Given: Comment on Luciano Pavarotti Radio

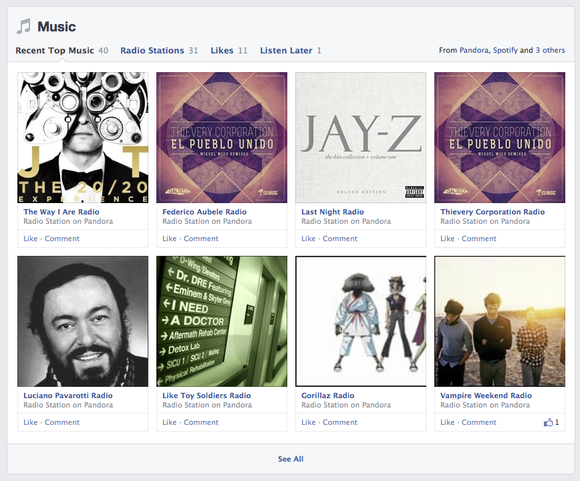Looking at the screenshot, I should click(x=62, y=422).
